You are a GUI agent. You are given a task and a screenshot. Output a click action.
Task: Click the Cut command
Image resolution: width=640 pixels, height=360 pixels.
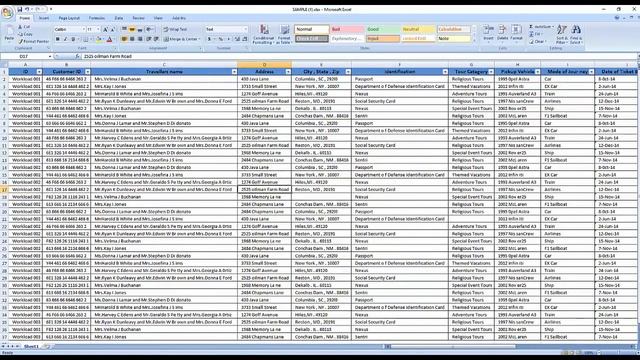pyautogui.click(x=24, y=27)
